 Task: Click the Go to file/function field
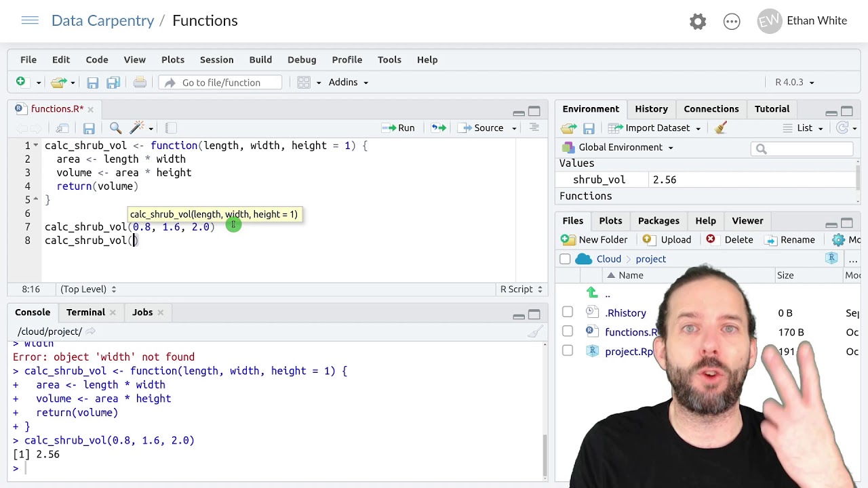pyautogui.click(x=220, y=82)
